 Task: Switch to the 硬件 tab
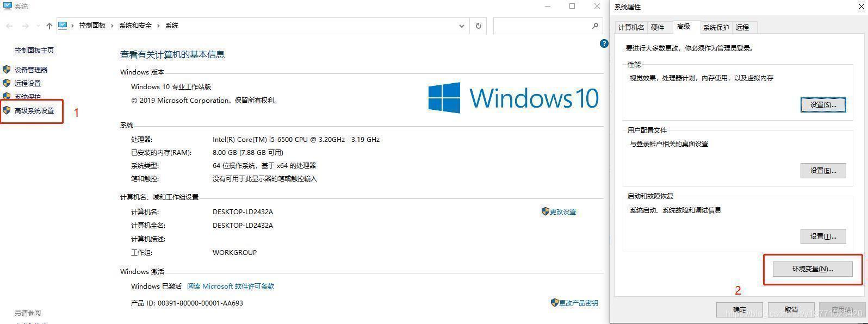pyautogui.click(x=658, y=27)
